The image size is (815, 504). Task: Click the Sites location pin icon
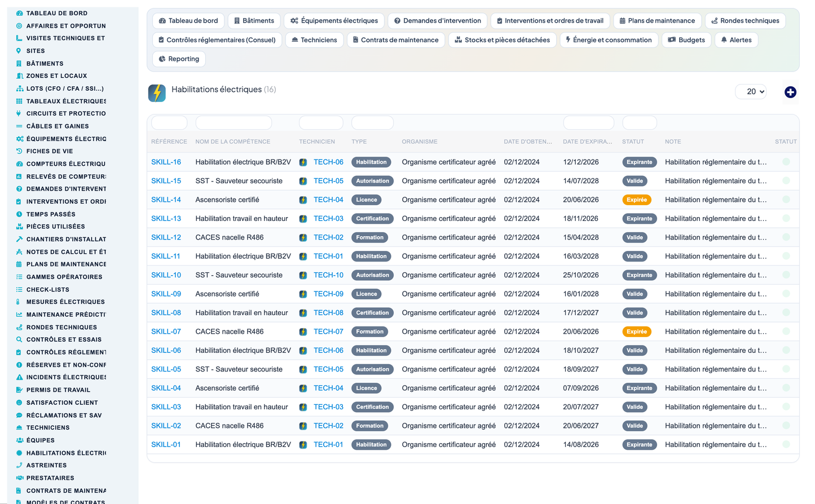[x=19, y=51]
